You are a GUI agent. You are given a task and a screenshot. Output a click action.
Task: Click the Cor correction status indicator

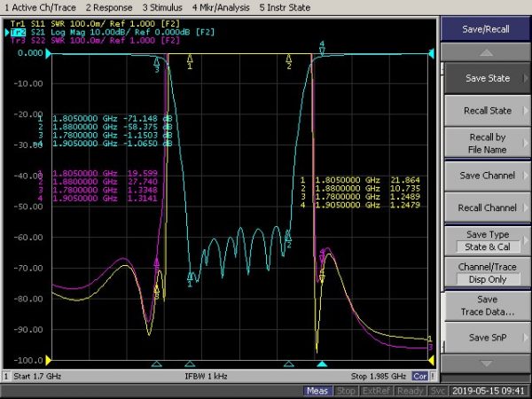pos(419,377)
